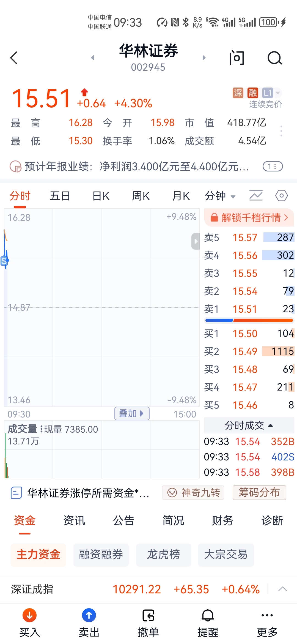This screenshot has width=297, height=644.
Task: Select 卖2 order row at 15.54
Action: 249,291
